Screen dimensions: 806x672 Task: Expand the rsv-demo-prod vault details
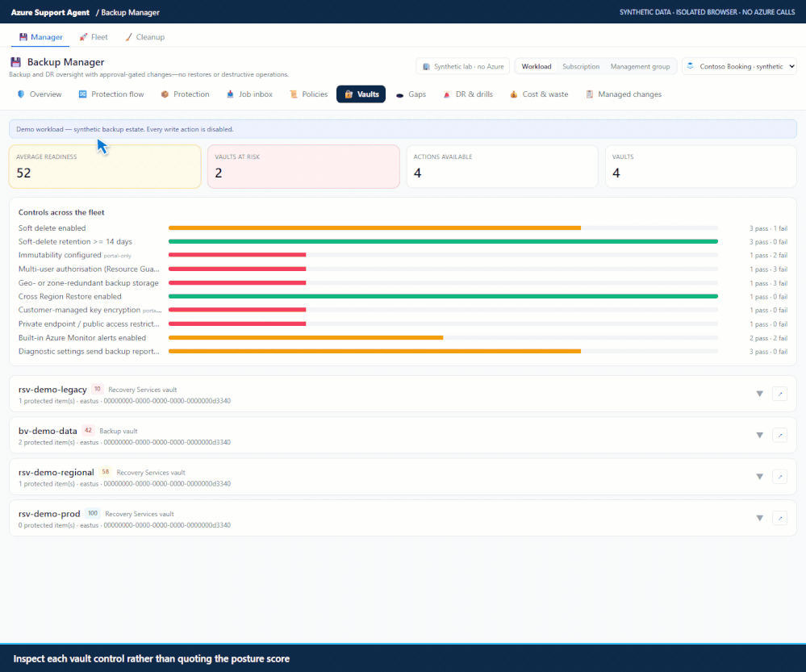[x=760, y=518]
